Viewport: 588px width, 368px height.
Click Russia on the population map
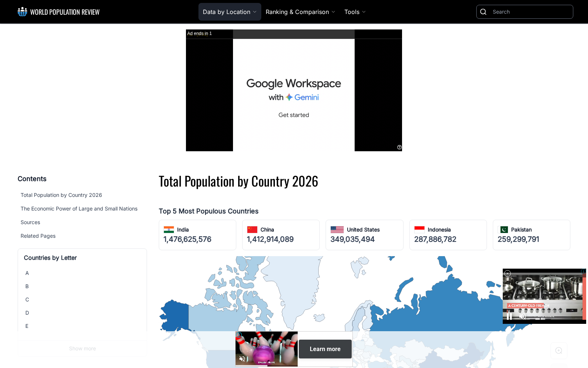coord(441,309)
